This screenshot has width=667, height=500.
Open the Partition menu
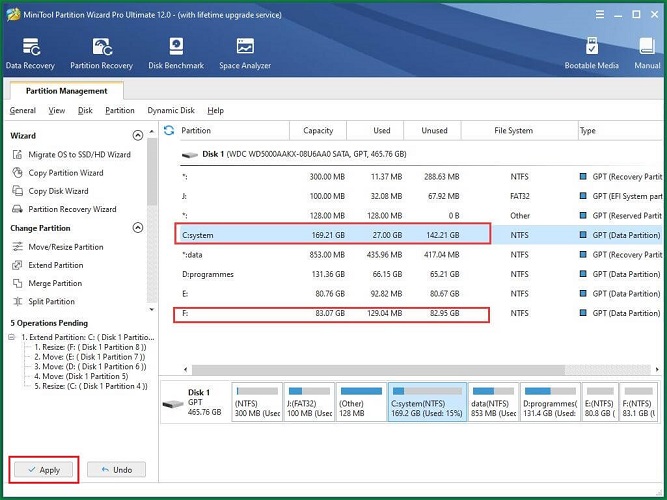point(120,111)
